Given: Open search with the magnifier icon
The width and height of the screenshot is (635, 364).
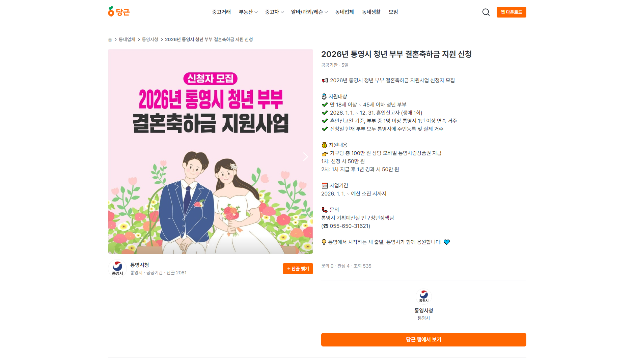Looking at the screenshot, I should pos(486,12).
